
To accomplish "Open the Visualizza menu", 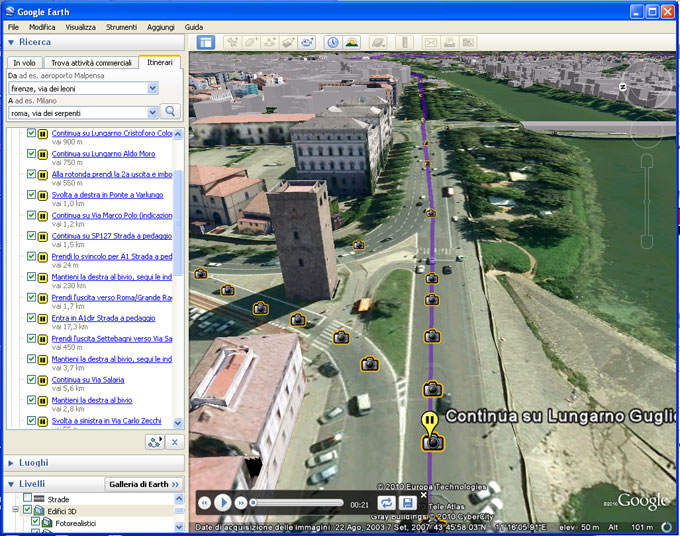I will click(81, 27).
